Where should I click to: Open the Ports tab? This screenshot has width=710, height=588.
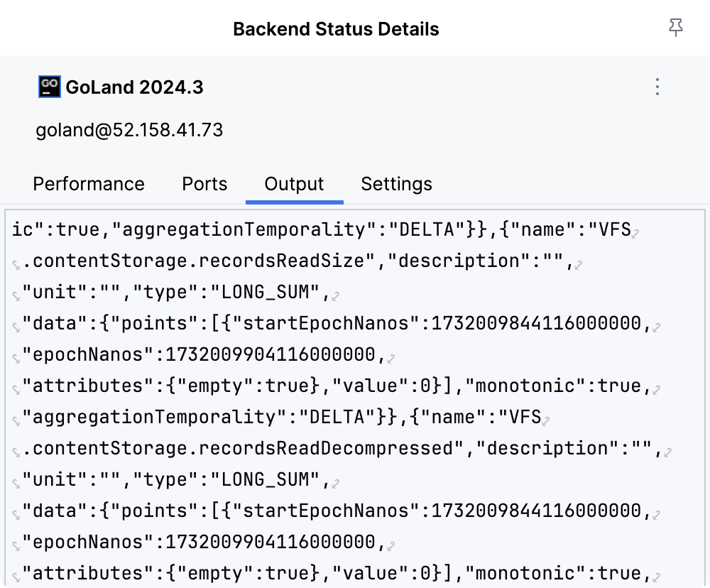pos(204,184)
